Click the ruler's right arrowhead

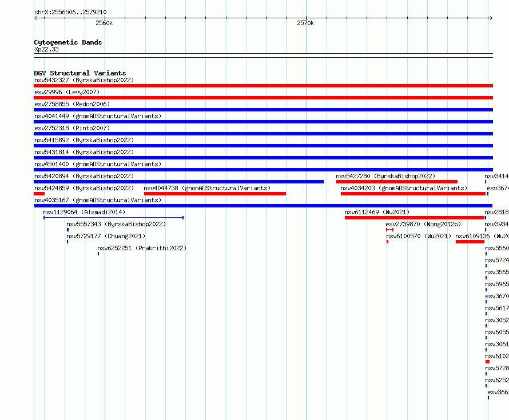491,18
